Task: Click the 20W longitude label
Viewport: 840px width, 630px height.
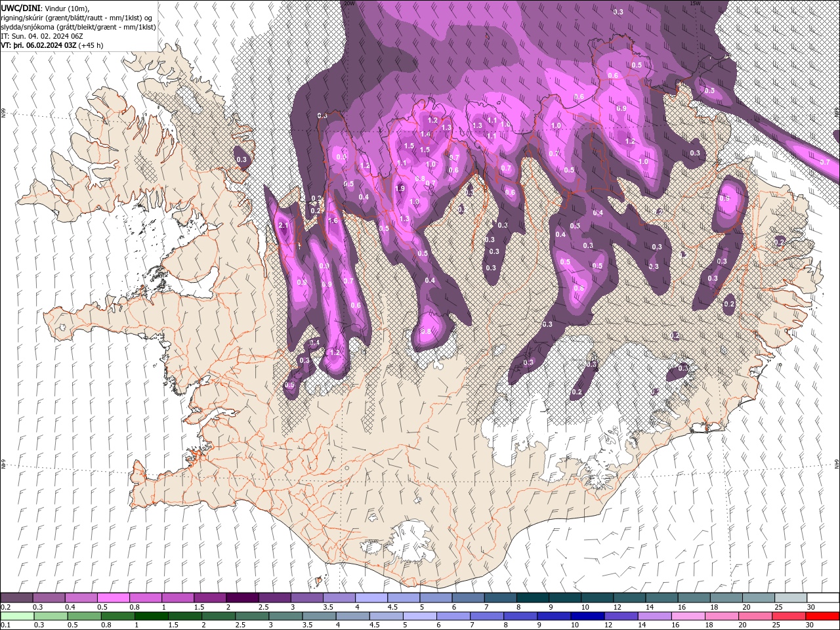Action: [349, 3]
